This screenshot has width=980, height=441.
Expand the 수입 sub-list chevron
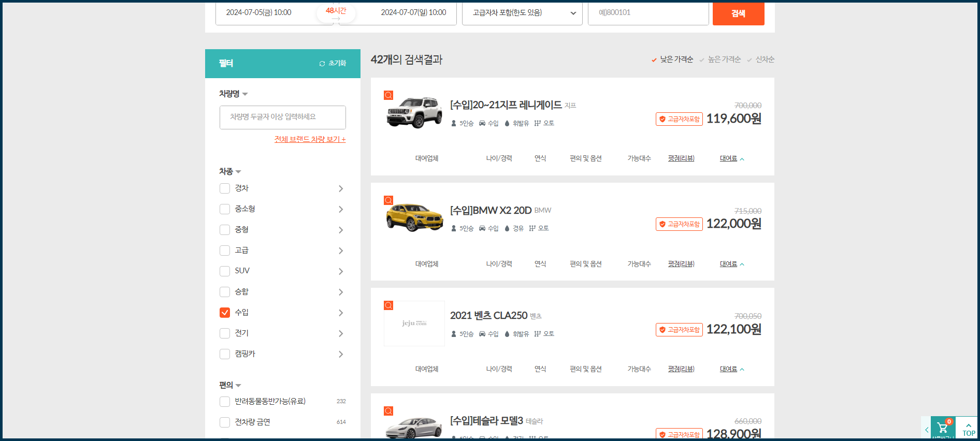coord(341,313)
